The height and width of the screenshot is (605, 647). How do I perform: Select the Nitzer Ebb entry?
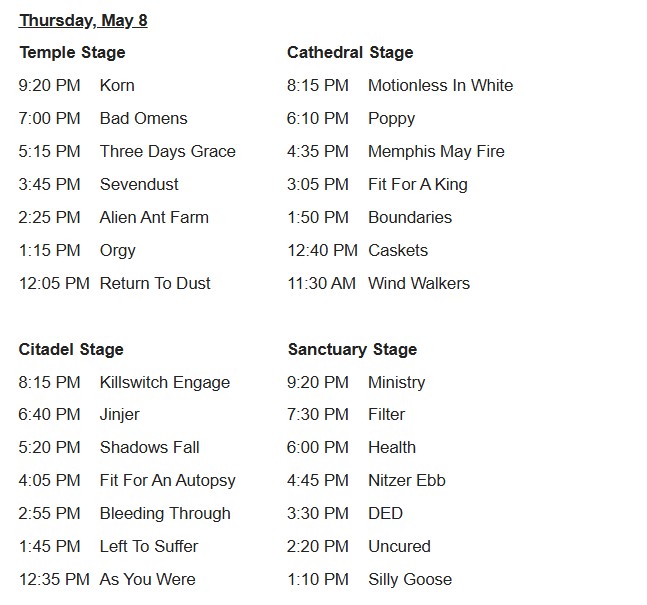tap(407, 480)
